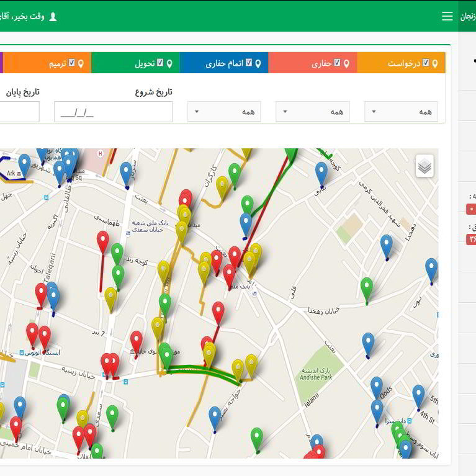
Task: Click the blue pin near the layers button
Action: [321, 172]
